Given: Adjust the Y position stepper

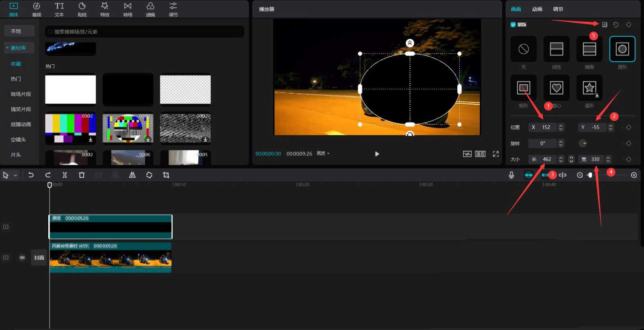Looking at the screenshot, I should 611,127.
